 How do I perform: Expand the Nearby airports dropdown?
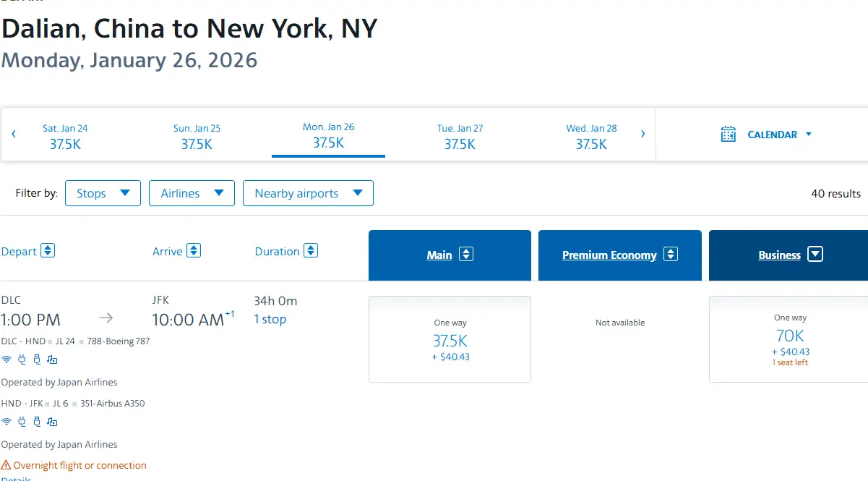(x=308, y=193)
